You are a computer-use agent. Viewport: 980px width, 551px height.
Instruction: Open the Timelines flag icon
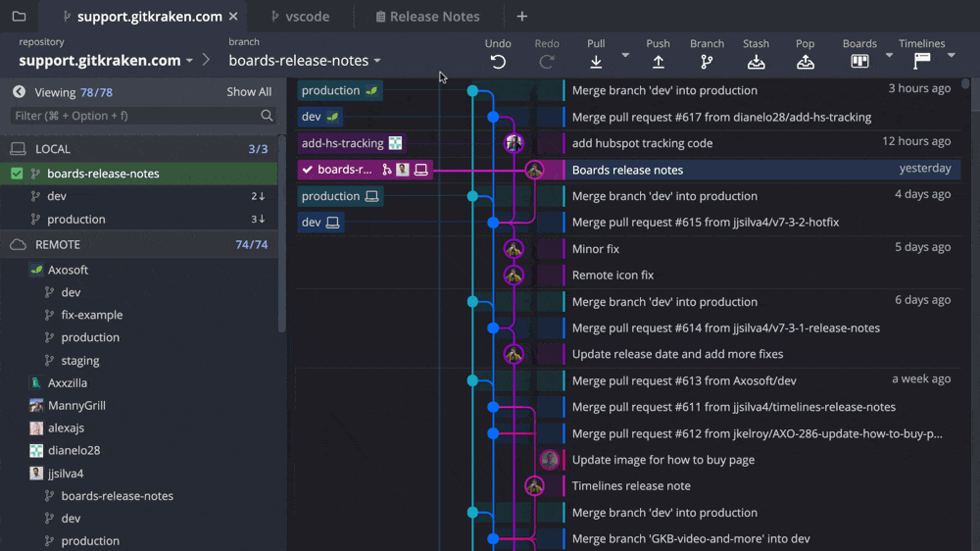922,61
